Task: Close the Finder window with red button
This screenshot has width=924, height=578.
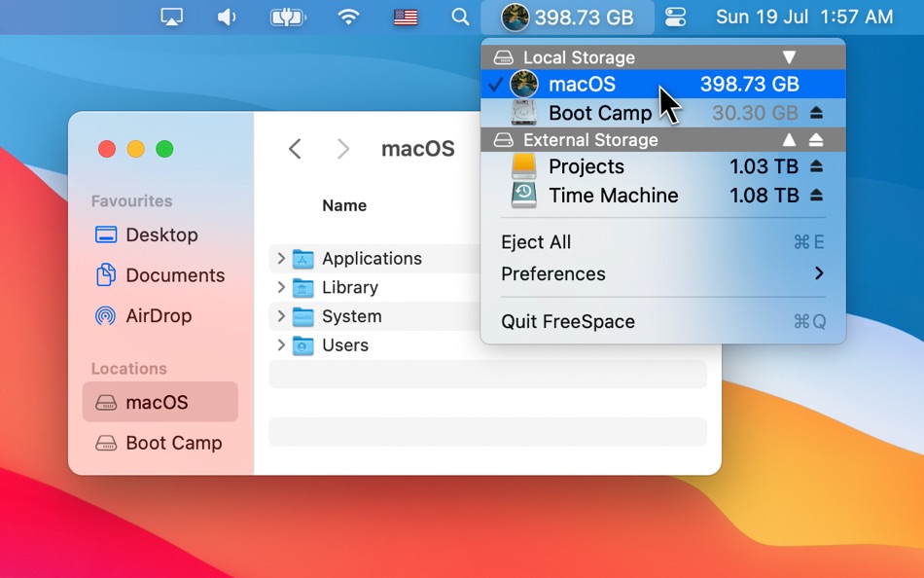Action: tap(107, 149)
